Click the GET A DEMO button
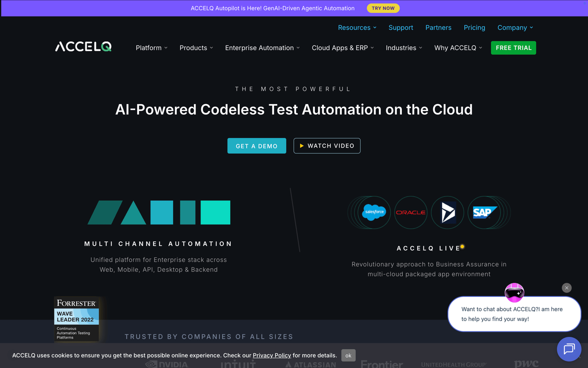The height and width of the screenshot is (368, 588). [256, 146]
